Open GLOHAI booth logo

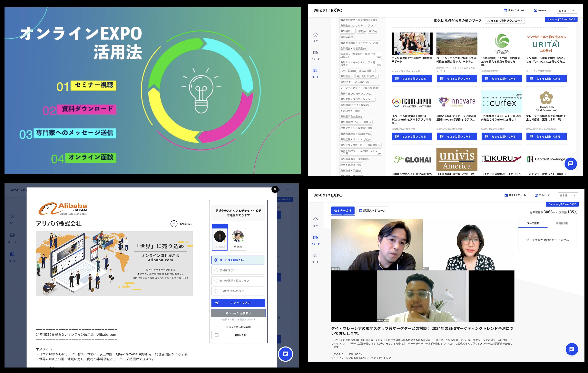[x=412, y=159]
